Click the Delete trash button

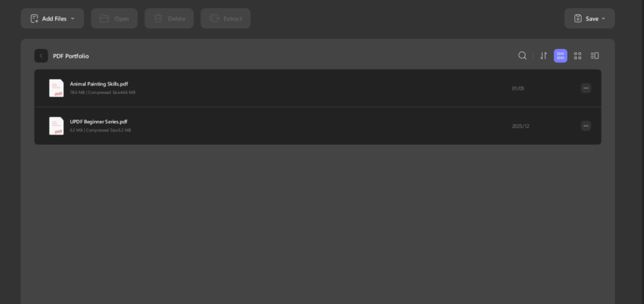(169, 18)
